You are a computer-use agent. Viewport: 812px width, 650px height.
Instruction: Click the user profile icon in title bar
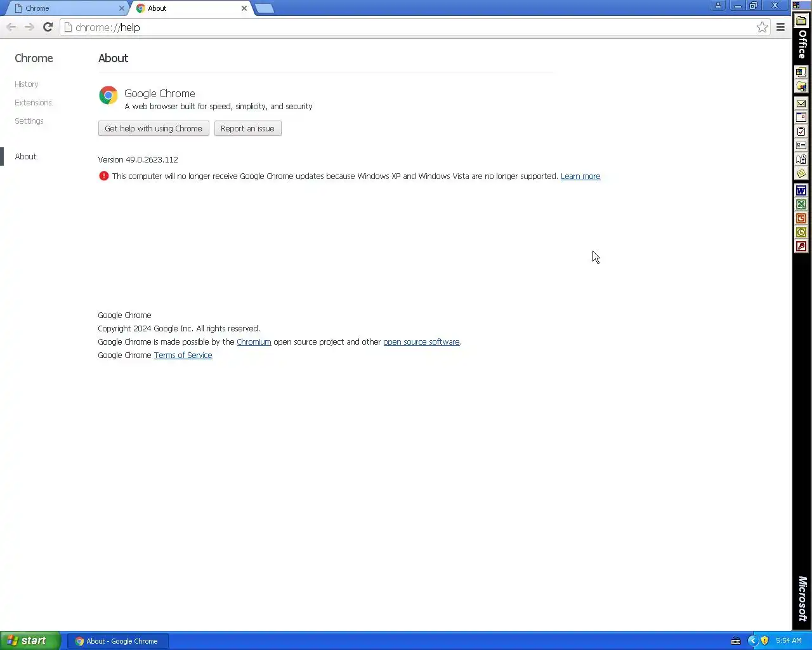click(718, 5)
